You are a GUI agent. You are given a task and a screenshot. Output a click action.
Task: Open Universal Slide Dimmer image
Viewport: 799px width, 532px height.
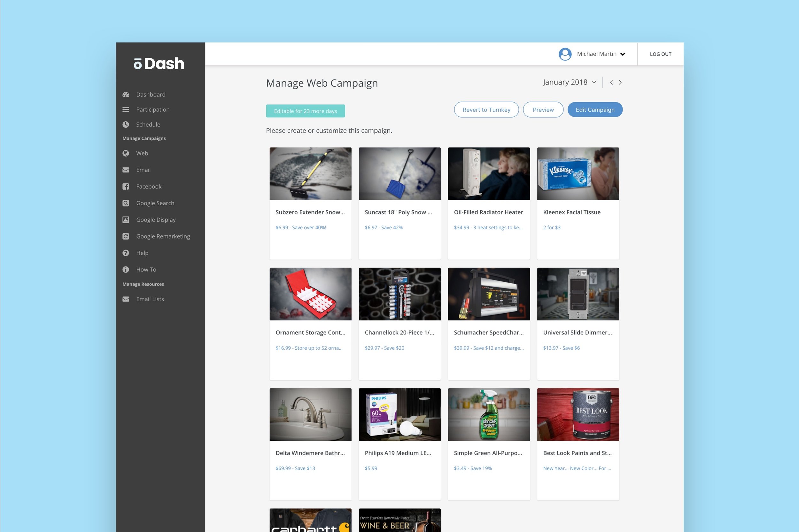pyautogui.click(x=578, y=294)
